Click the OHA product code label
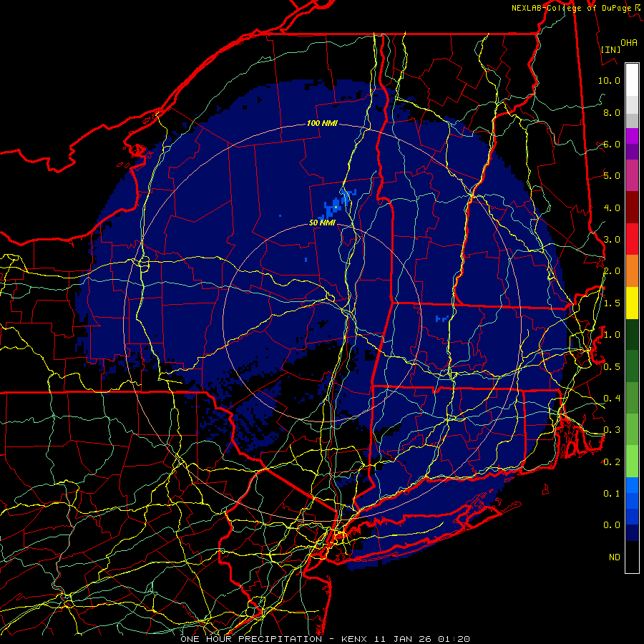The width and height of the screenshot is (644, 644). 629,43
